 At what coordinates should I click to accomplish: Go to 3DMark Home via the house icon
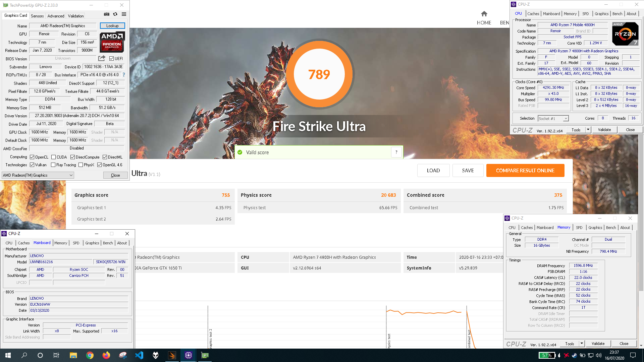click(484, 14)
